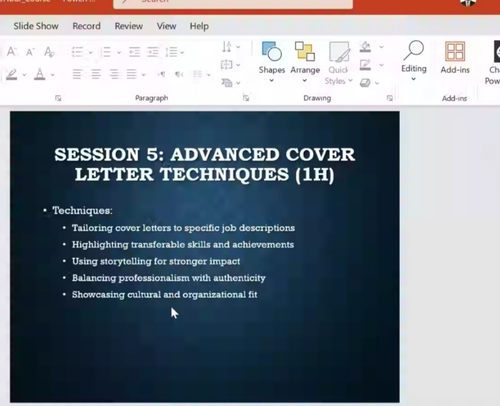Open the Add-ins button
This screenshot has width=500, height=406.
pos(455,57)
